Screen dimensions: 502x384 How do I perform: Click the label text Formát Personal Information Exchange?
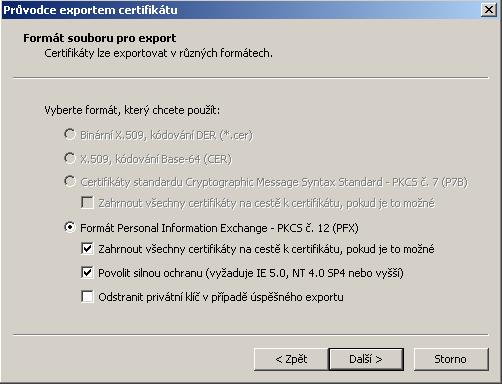[x=174, y=228]
